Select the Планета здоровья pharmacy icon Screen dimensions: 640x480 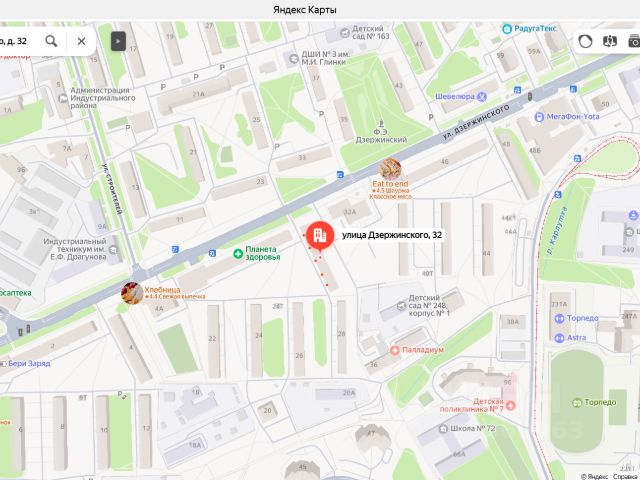point(238,254)
